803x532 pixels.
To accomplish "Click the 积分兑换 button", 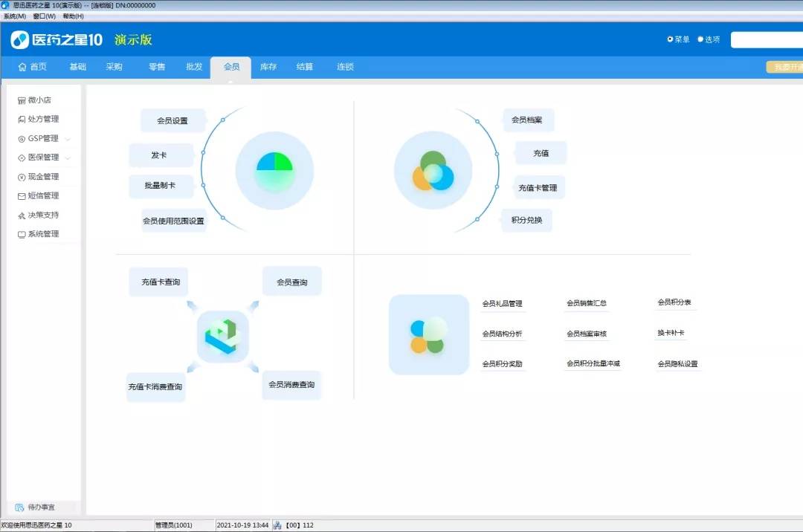I will [526, 220].
